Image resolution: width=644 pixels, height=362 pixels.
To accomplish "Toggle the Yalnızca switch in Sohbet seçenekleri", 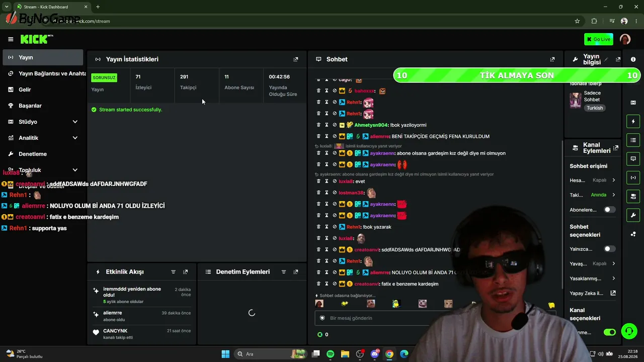I will point(609,249).
